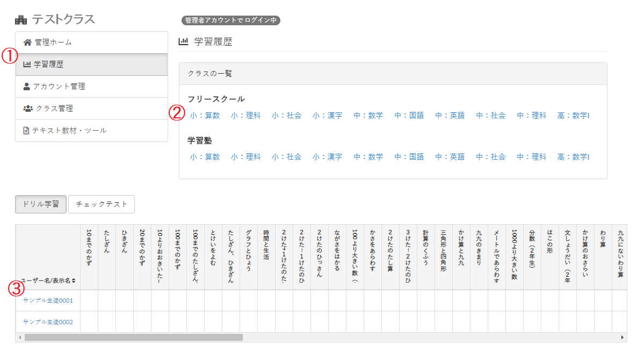Select the ドリル学習 tab
The height and width of the screenshot is (350, 644).
40,204
